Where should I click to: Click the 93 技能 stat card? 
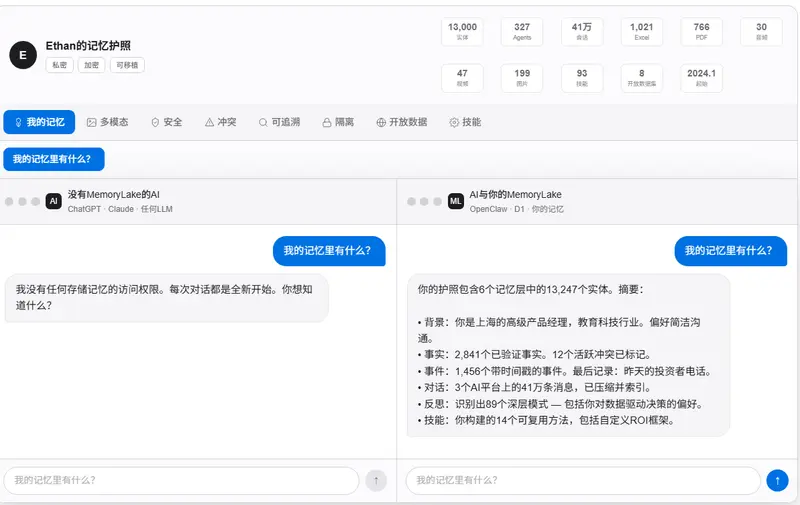pyautogui.click(x=582, y=78)
